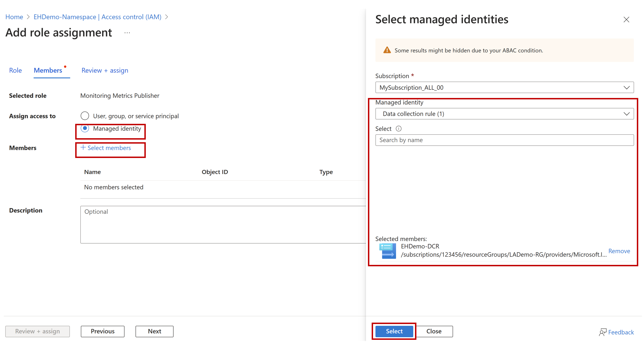Click the plus icon of Select members

pos(83,148)
